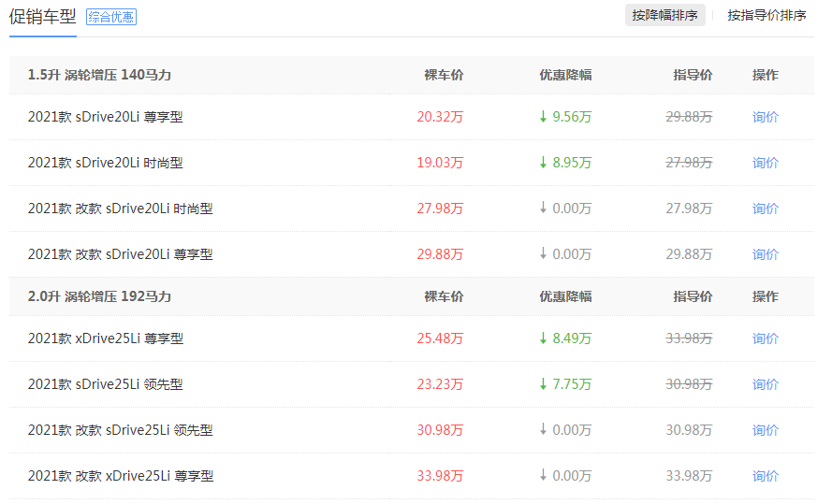Viewport: 832px width, 504px height.
Task: Open 2021款 sDrive20Li 时尚型 model name
Action: (x=105, y=163)
